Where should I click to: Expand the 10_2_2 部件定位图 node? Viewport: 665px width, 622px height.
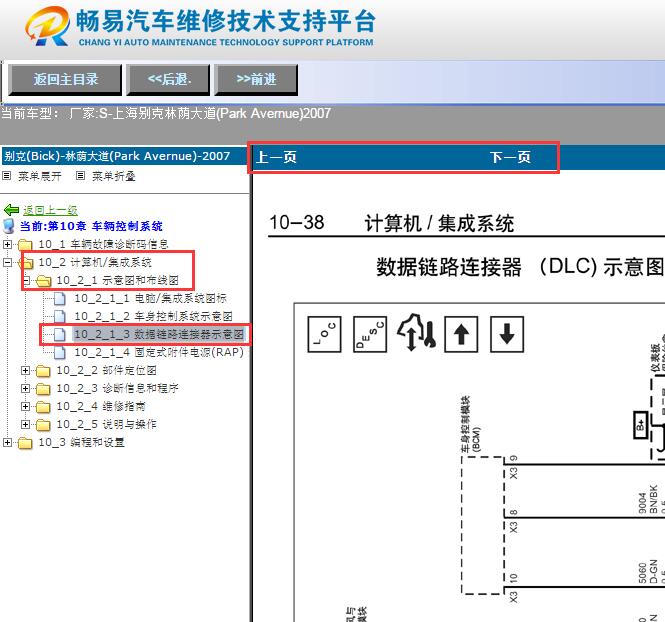coord(25,371)
